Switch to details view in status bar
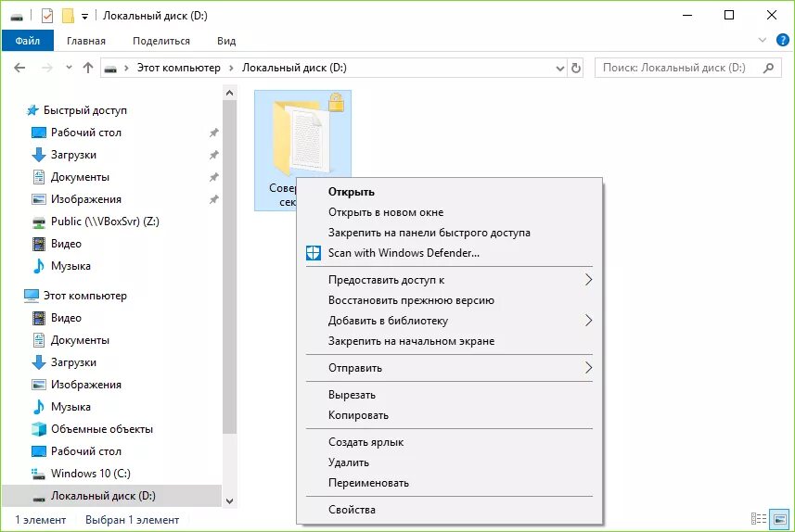 (x=759, y=519)
